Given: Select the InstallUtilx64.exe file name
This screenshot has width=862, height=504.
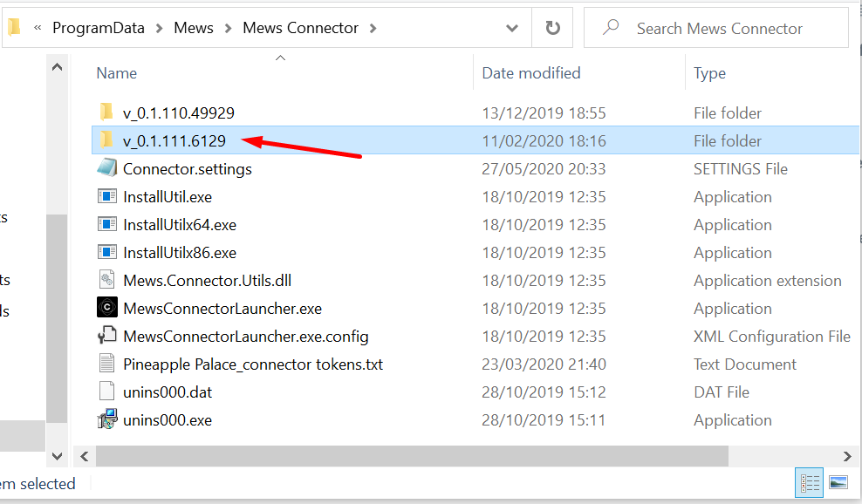Looking at the screenshot, I should pyautogui.click(x=180, y=225).
